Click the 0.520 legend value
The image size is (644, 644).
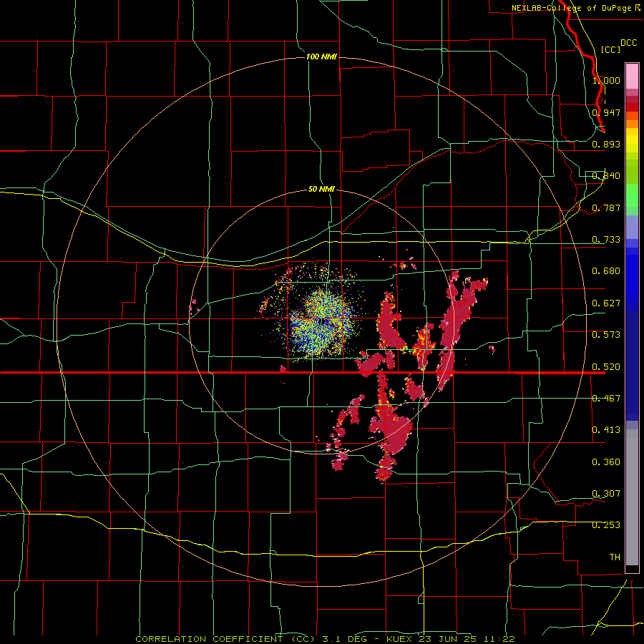click(606, 367)
